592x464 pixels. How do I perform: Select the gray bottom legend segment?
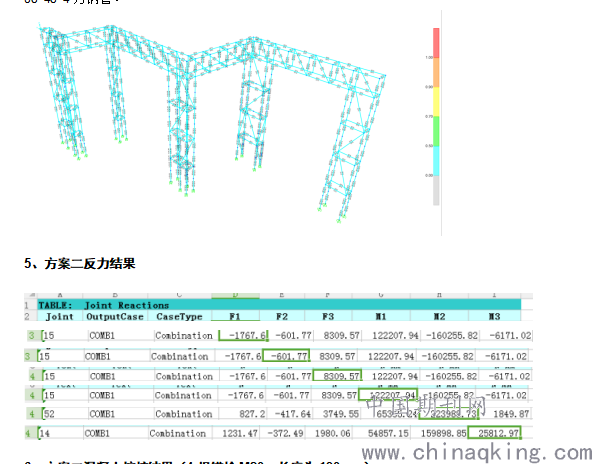[436, 191]
